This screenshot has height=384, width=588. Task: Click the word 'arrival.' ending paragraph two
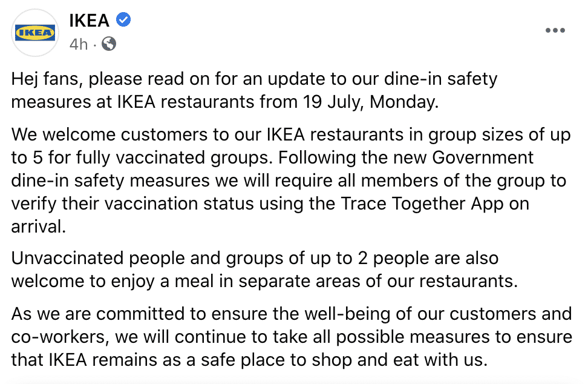click(x=39, y=227)
